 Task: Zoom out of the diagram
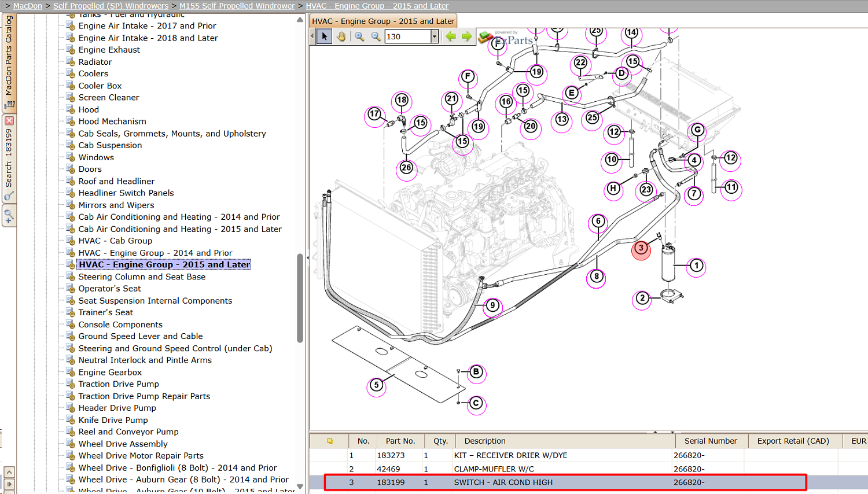click(376, 36)
